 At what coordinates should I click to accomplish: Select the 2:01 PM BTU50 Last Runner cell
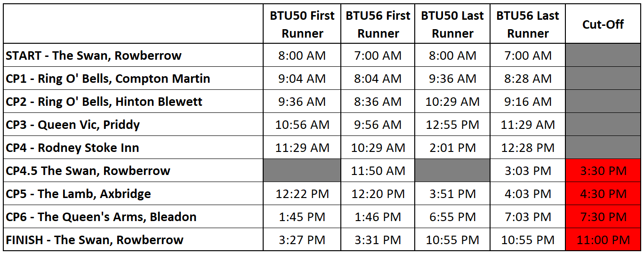tap(452, 148)
